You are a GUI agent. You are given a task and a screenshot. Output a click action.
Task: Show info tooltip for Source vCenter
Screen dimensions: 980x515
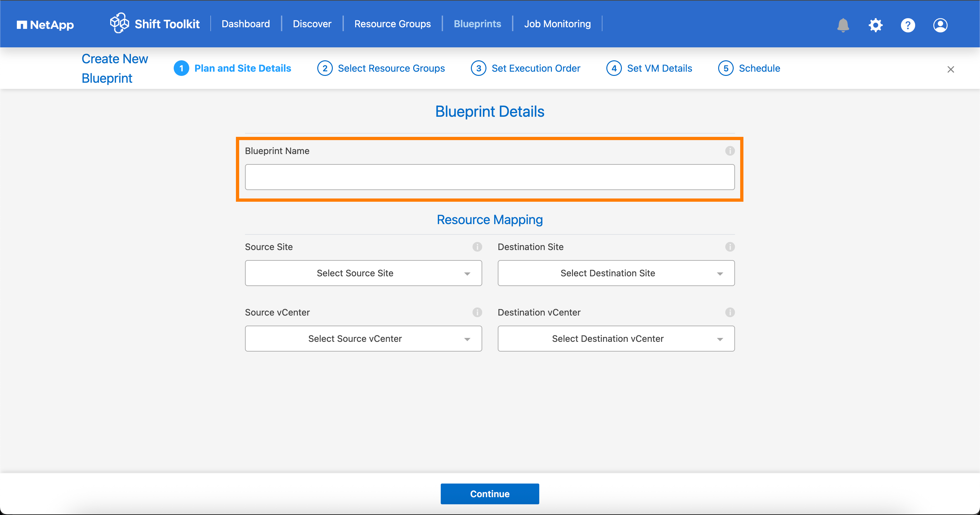pos(477,312)
